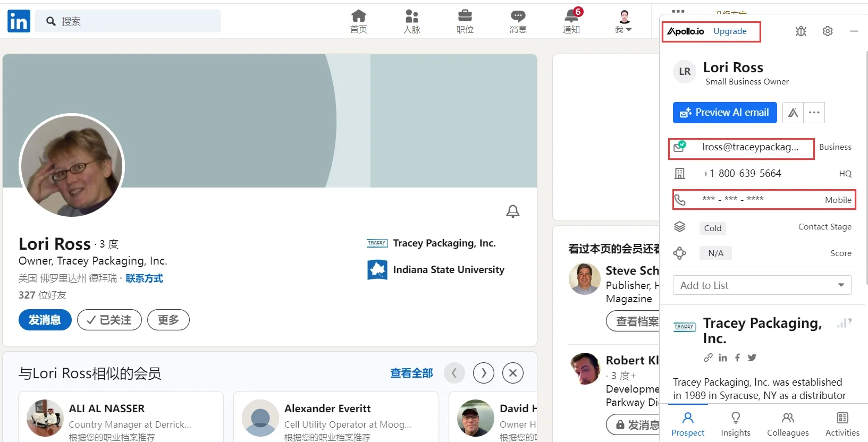Screen dimensions: 868x442
Task: Open Tracey Packaging LinkedIn icon
Action: pos(723,358)
